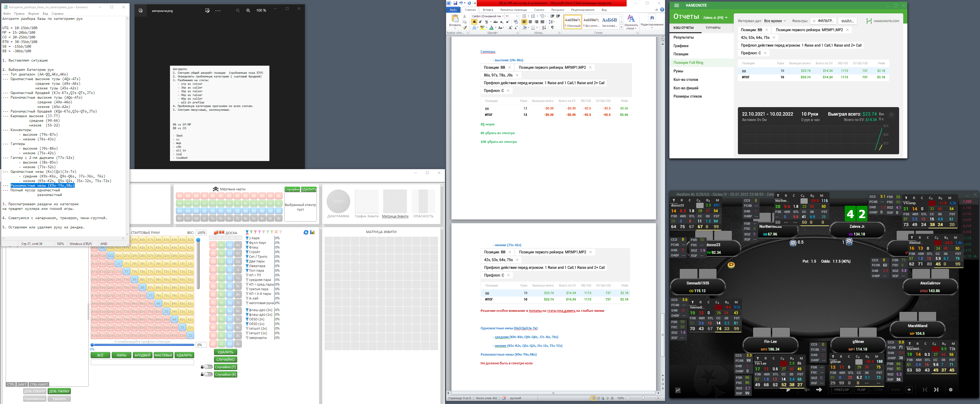Open Word help question mark icon
Image resolution: width=980 pixels, height=404 pixels.
pyautogui.click(x=662, y=10)
